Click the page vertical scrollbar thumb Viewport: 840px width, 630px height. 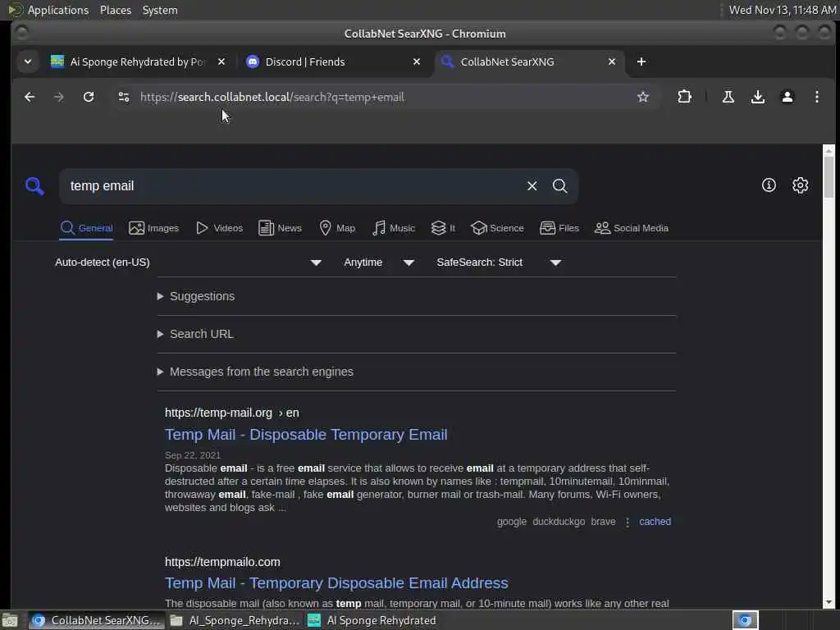829,177
